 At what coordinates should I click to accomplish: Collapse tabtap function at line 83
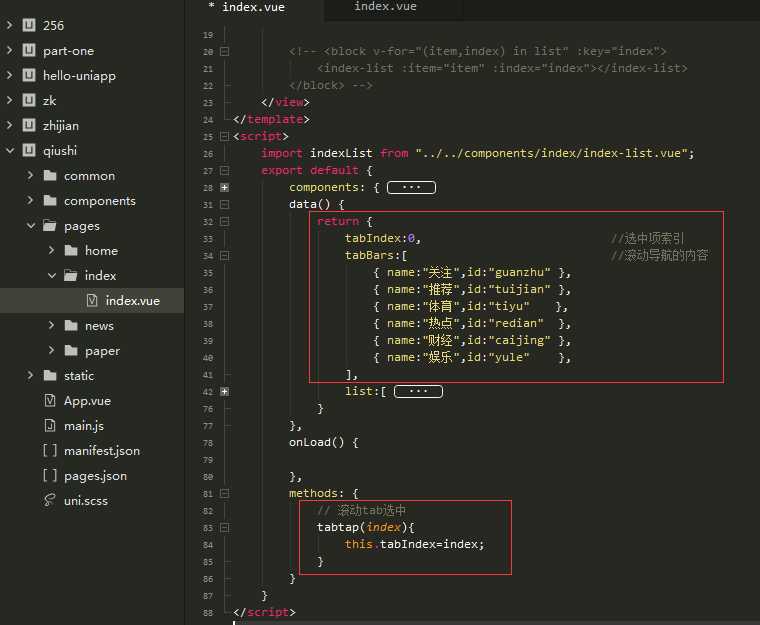coord(224,528)
